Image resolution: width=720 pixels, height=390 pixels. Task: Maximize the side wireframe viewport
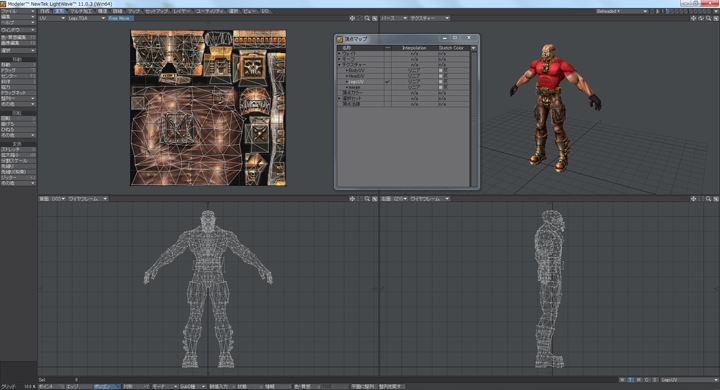pyautogui.click(x=716, y=199)
